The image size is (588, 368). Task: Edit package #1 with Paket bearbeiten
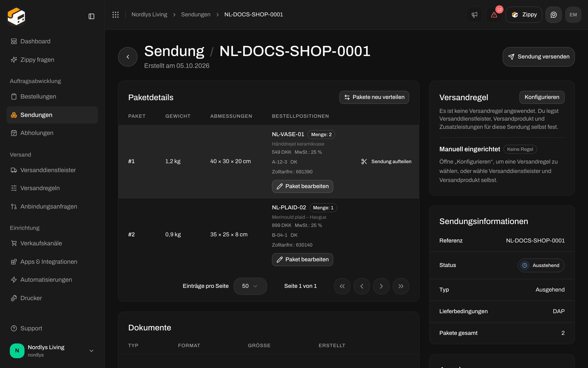pos(302,186)
